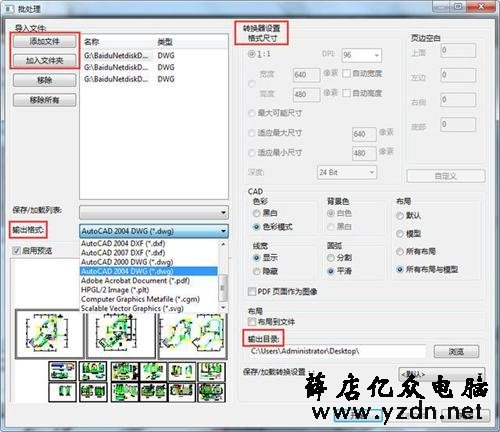Open the DPI 96 dropdown
The width and height of the screenshot is (500, 432).
(362, 55)
